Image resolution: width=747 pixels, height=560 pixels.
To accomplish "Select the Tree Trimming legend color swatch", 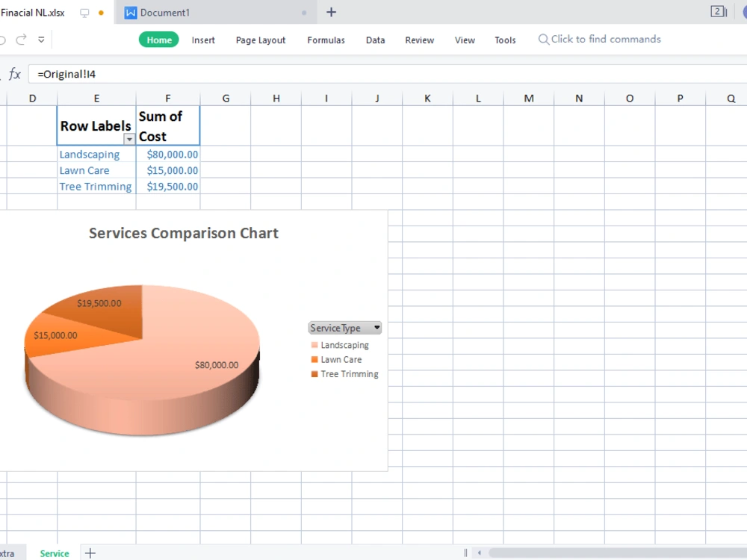I will pyautogui.click(x=314, y=374).
